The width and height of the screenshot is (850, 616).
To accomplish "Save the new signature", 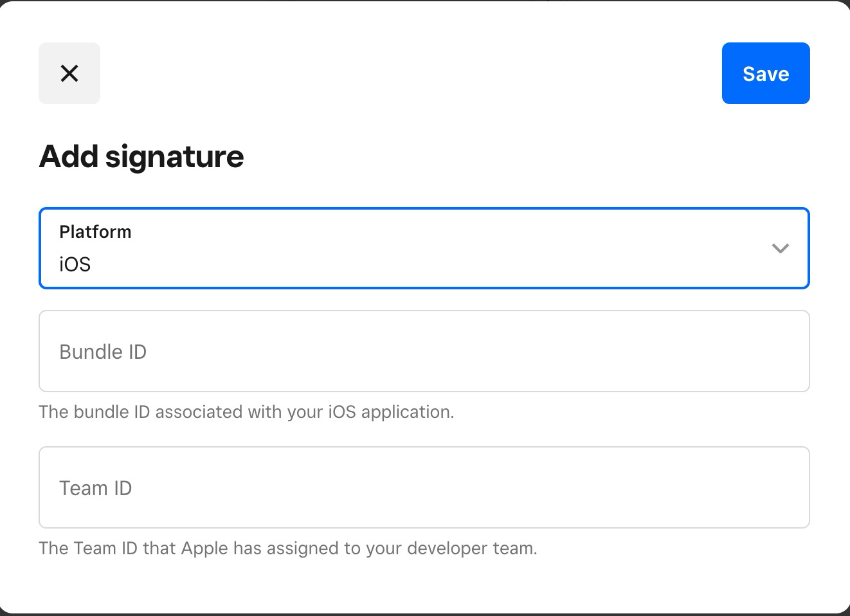I will 765,73.
